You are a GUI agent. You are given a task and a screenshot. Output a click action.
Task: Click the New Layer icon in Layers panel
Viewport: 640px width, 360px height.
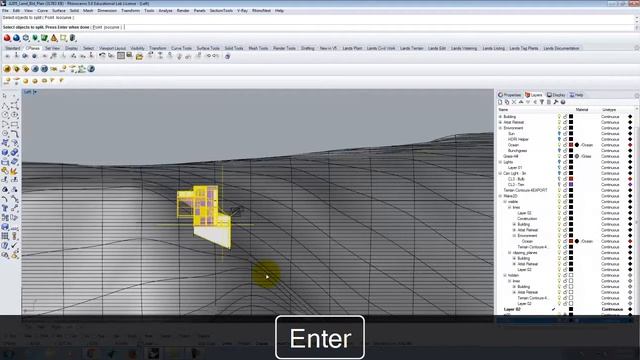point(500,102)
